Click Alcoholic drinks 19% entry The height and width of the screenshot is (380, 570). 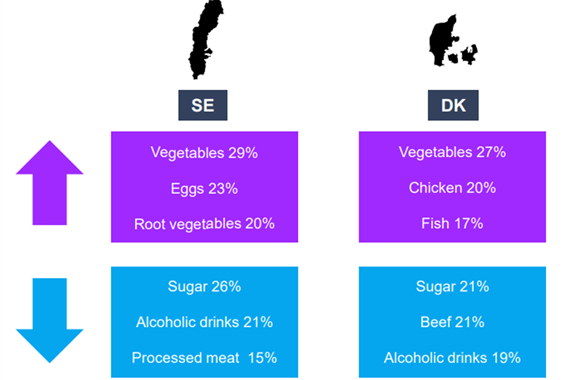452,358
